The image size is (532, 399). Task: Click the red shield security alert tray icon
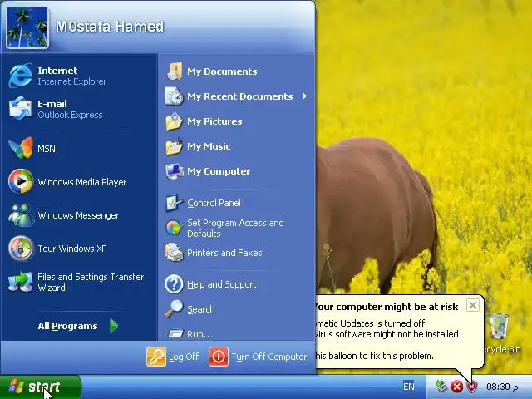click(x=472, y=387)
